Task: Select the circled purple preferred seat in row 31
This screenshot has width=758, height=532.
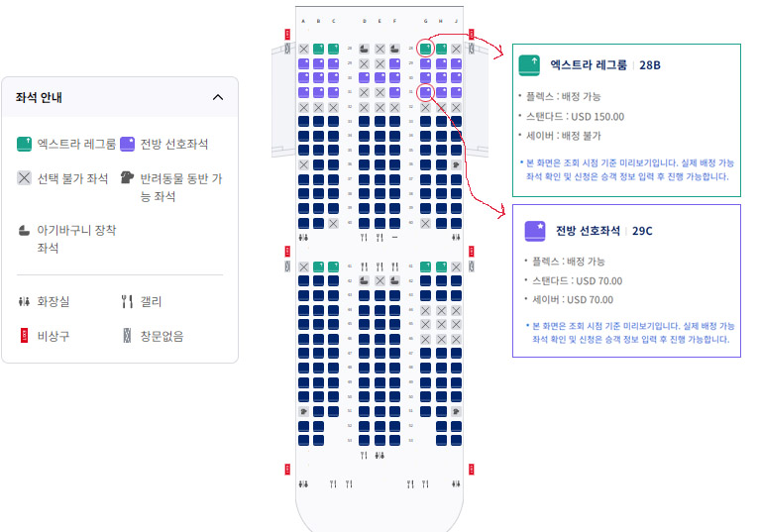Action: point(425,92)
